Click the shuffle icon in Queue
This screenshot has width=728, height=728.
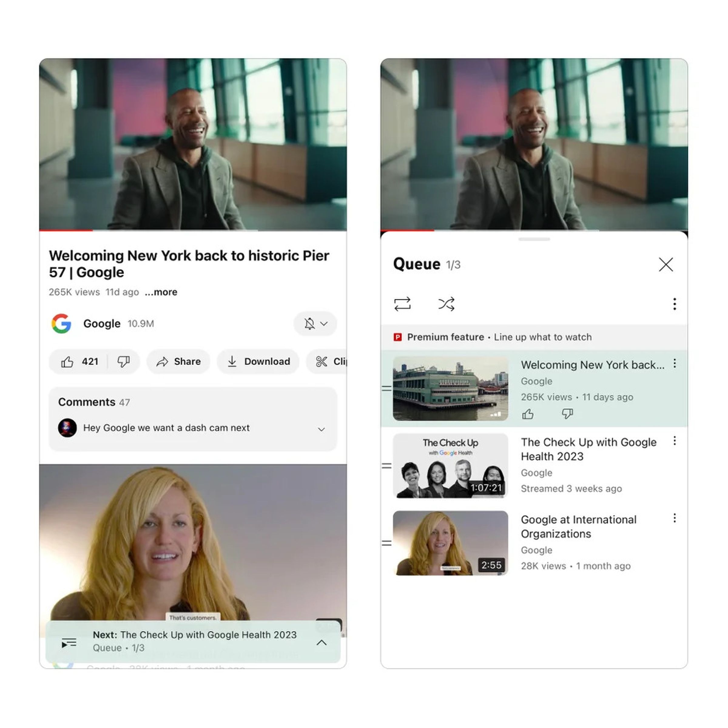coord(445,305)
